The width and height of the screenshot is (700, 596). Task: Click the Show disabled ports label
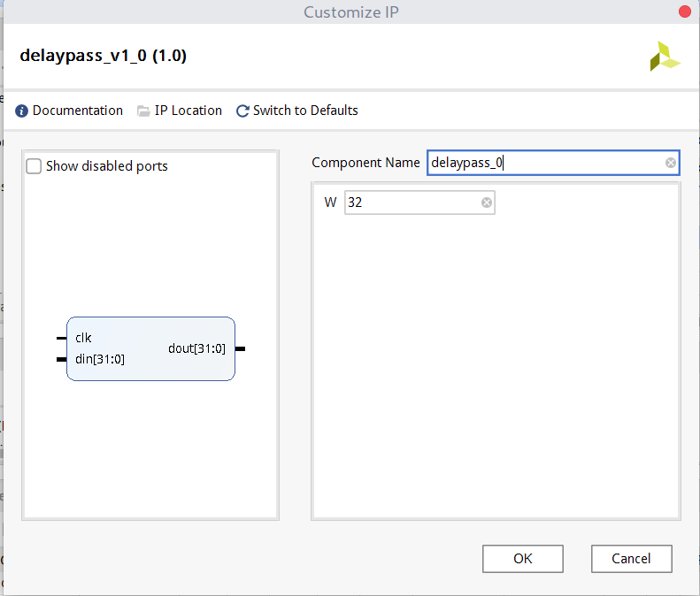tap(107, 166)
